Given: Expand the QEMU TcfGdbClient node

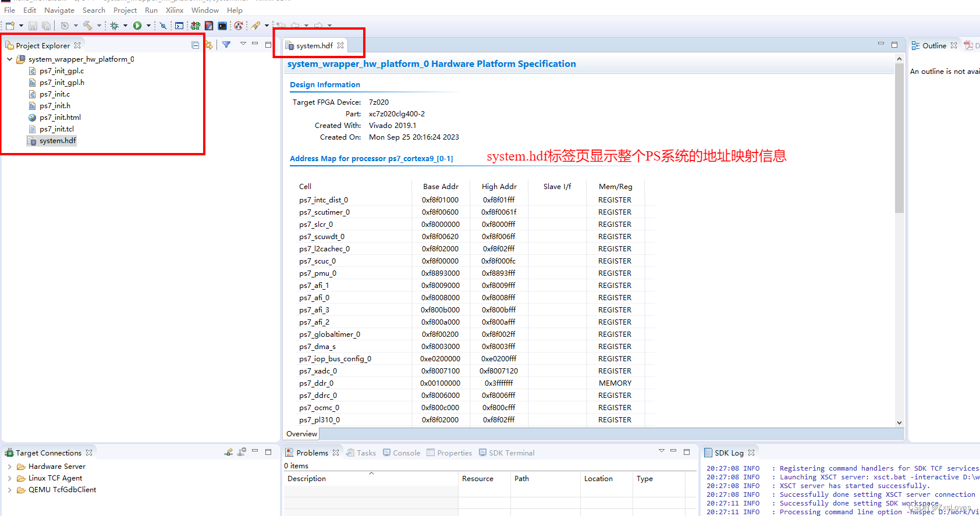Looking at the screenshot, I should point(9,490).
